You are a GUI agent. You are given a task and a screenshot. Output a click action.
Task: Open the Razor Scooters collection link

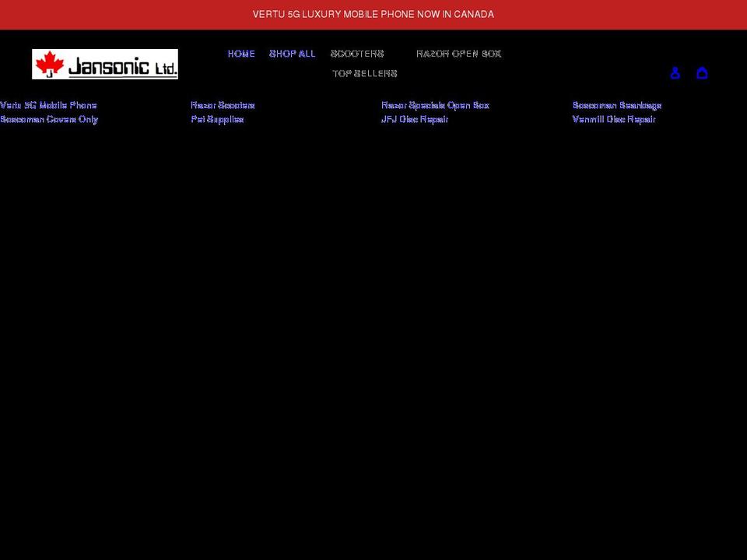point(223,105)
